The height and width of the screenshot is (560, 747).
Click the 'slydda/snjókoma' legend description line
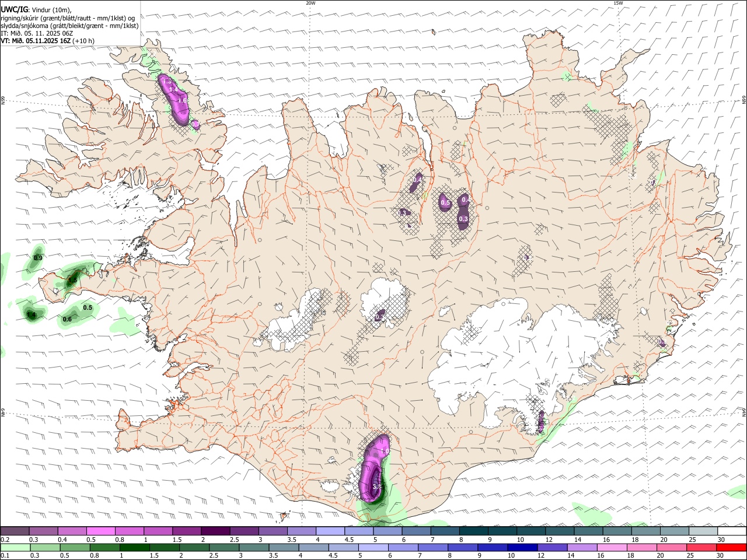point(69,26)
